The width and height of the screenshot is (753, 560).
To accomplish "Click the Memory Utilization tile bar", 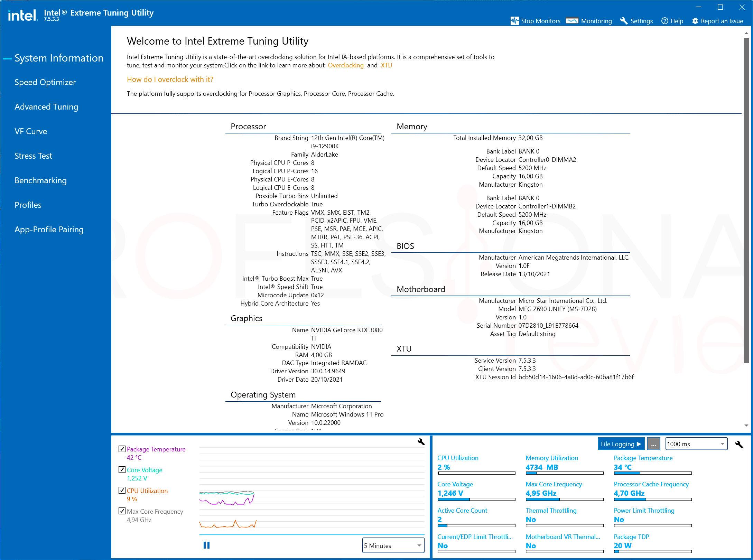I will click(565, 473).
